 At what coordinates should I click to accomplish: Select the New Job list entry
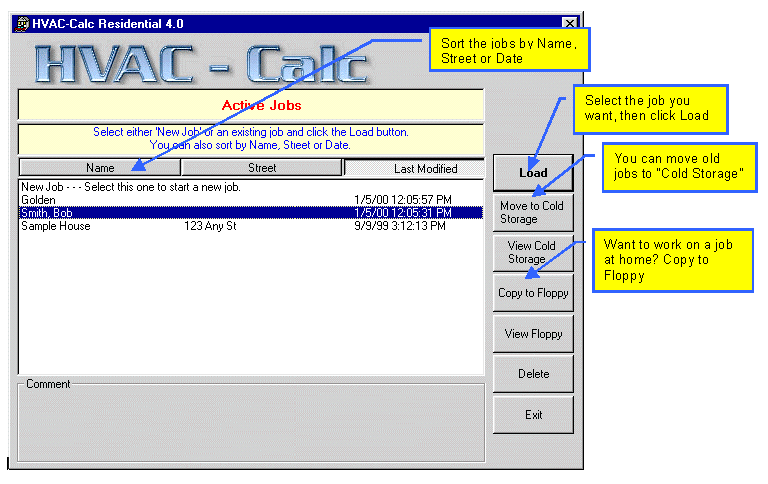point(251,187)
